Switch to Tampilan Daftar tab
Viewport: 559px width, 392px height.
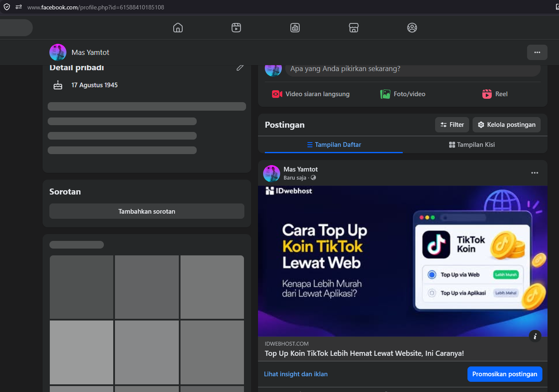pos(334,145)
